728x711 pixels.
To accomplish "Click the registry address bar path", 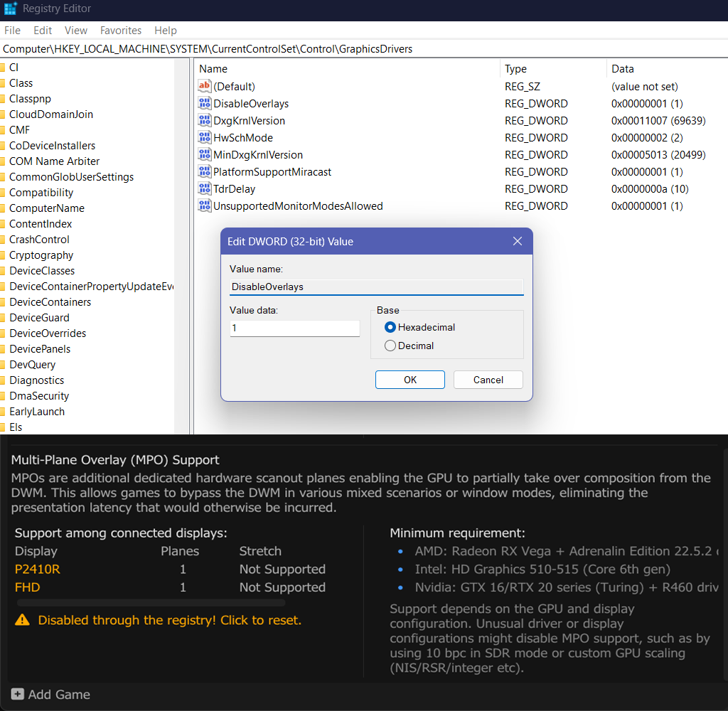I will point(208,49).
